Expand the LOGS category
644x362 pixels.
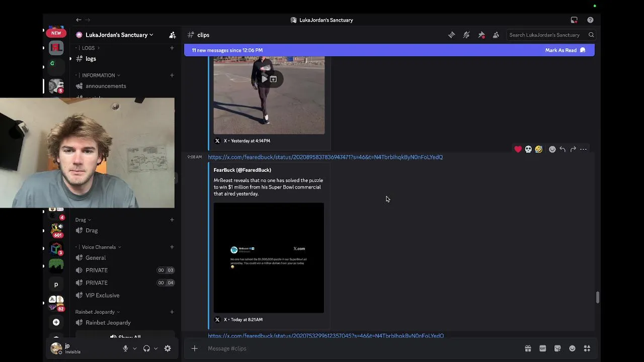click(x=91, y=48)
